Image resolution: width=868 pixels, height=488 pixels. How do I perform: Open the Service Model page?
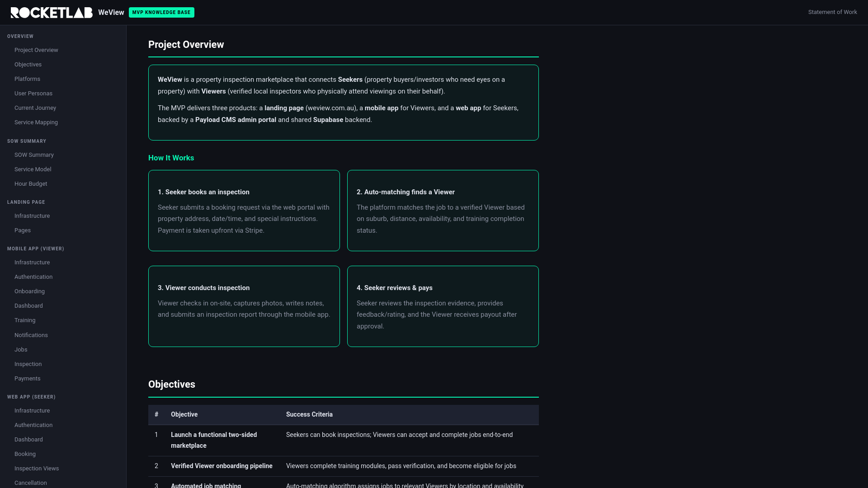(33, 169)
